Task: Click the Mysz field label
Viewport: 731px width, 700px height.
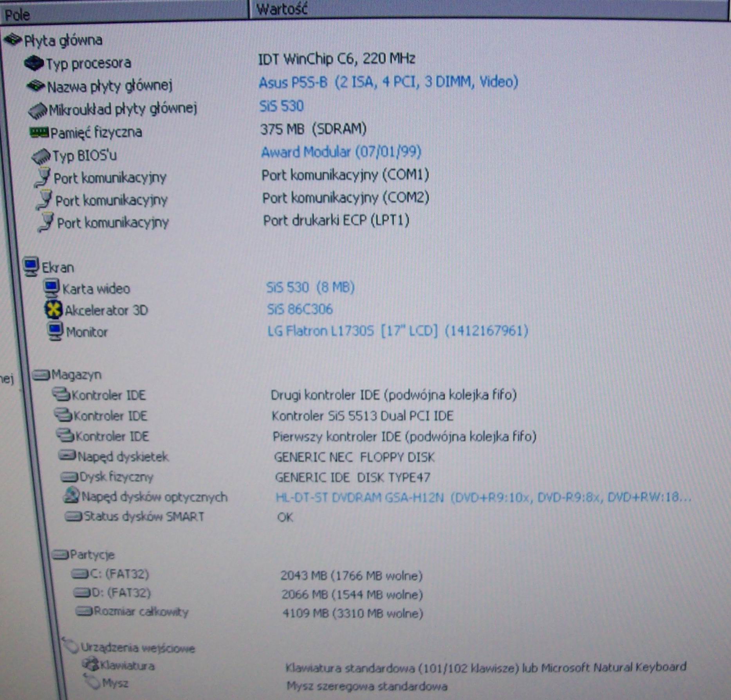Action: click(x=115, y=683)
